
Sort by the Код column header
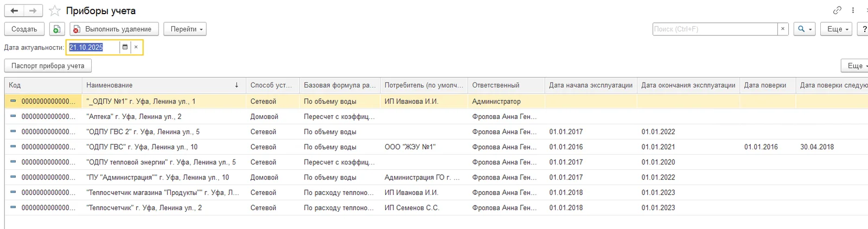(x=43, y=85)
